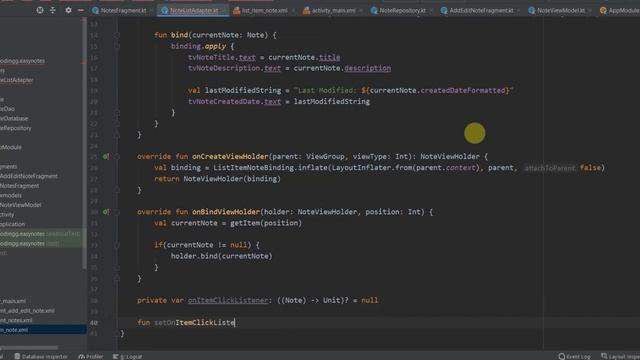Viewport: 640px width, 360px height.
Task: Select NoteRepository in the project tree
Action: pos(16,128)
